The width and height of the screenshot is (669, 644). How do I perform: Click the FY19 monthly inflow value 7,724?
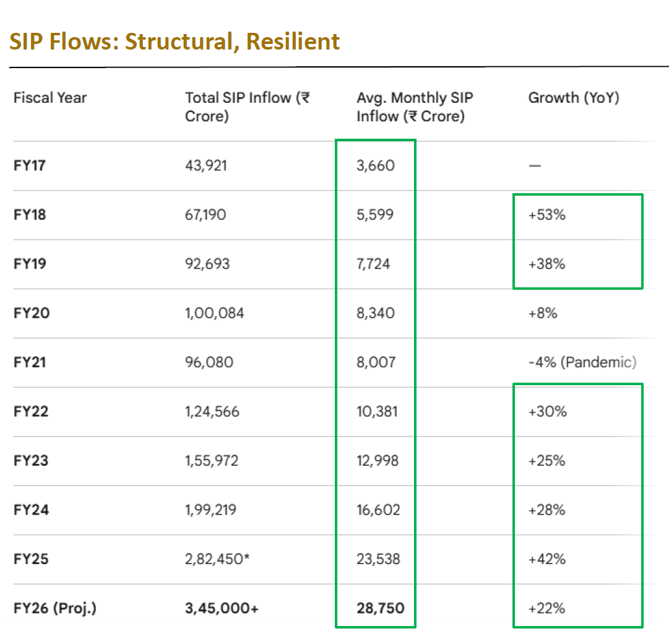(x=373, y=263)
